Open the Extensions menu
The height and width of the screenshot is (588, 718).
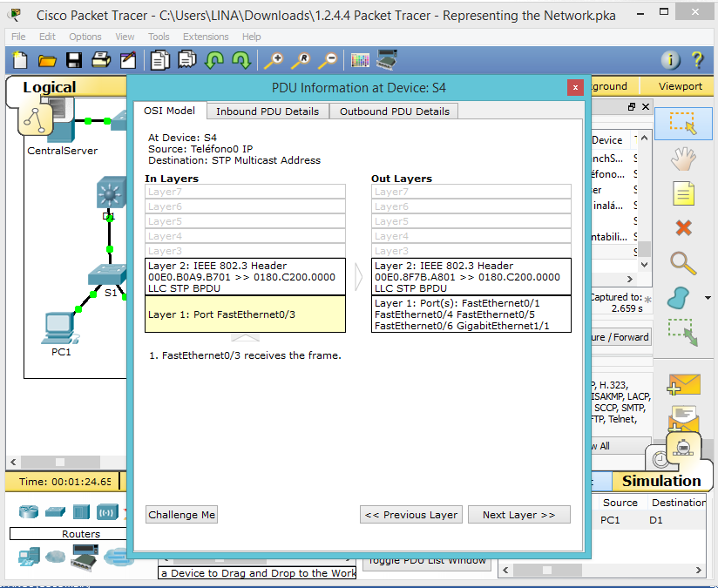(x=206, y=37)
